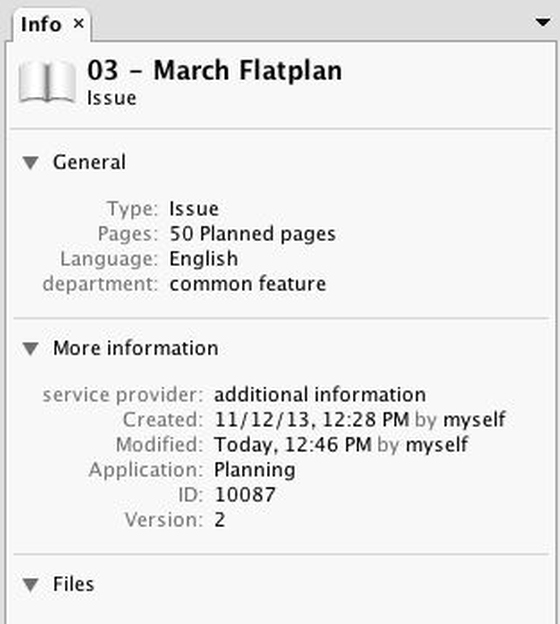This screenshot has width=560, height=624.
Task: Close the Info tab
Action: click(x=79, y=23)
